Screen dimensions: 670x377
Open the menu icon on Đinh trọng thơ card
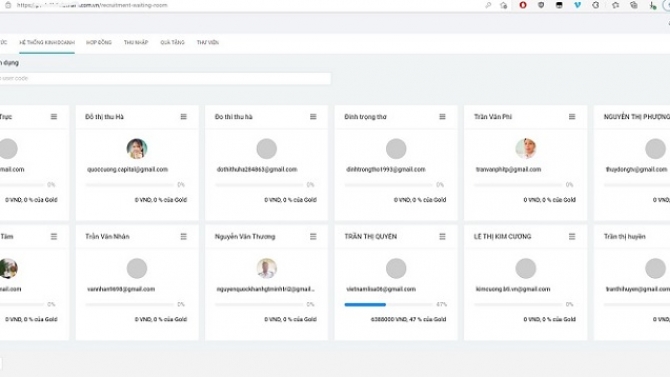(x=442, y=117)
